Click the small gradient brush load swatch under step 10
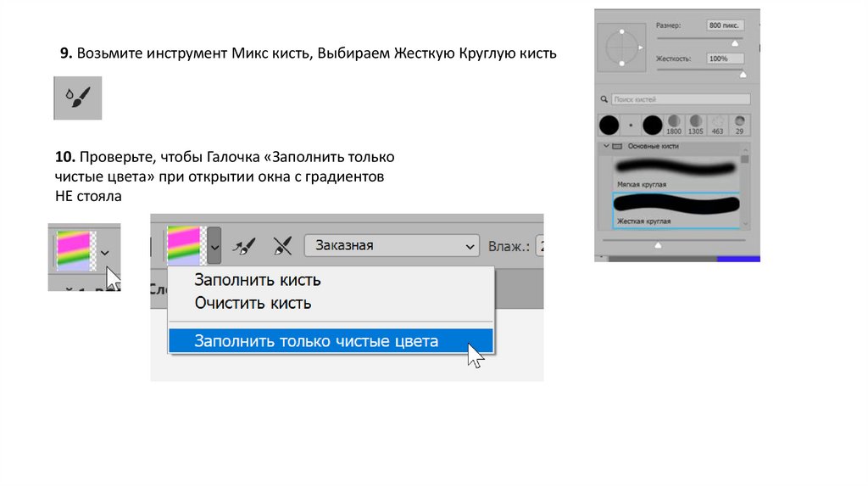 click(74, 251)
